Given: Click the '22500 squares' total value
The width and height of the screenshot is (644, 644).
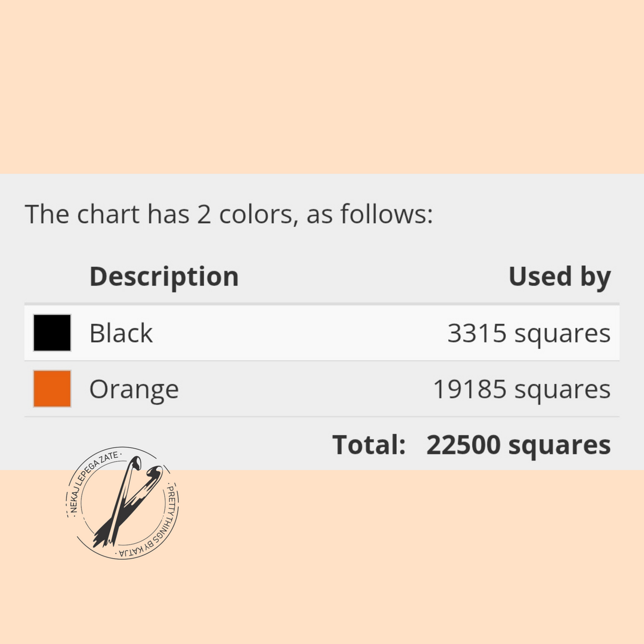Looking at the screenshot, I should click(518, 445).
